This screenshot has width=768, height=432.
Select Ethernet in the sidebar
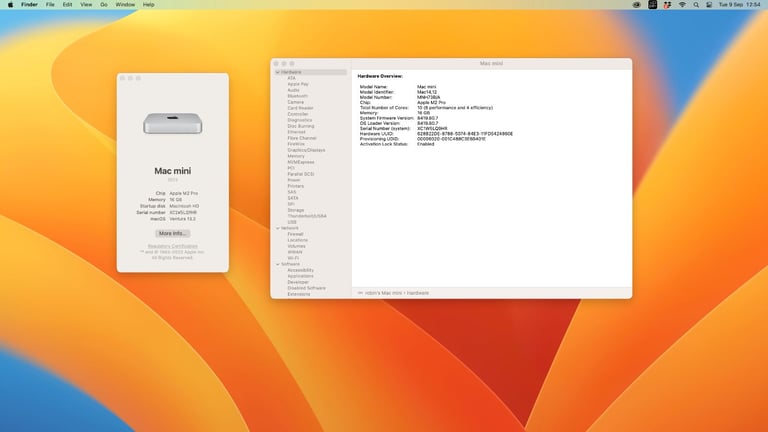[296, 132]
